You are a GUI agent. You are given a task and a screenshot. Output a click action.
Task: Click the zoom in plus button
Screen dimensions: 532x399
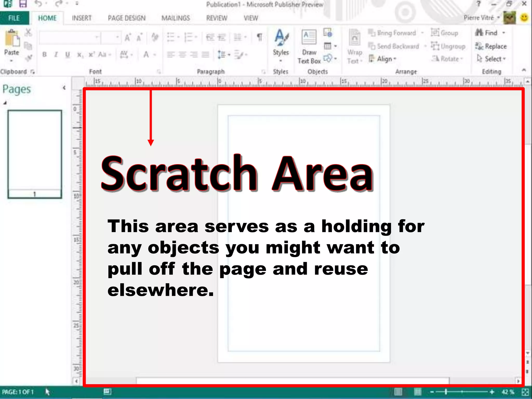coord(492,392)
